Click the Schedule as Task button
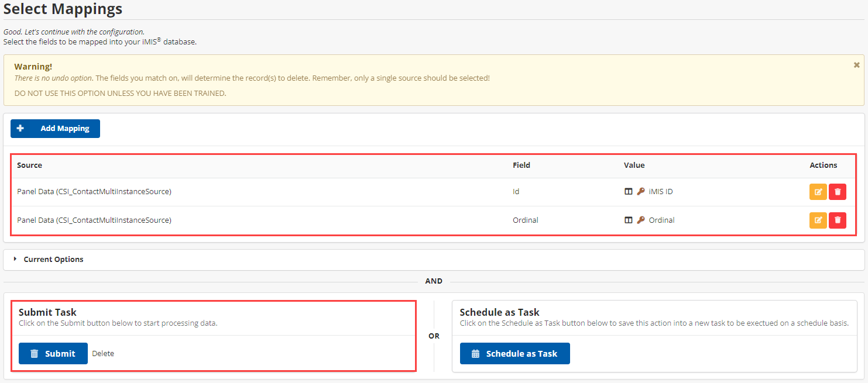 pyautogui.click(x=514, y=353)
